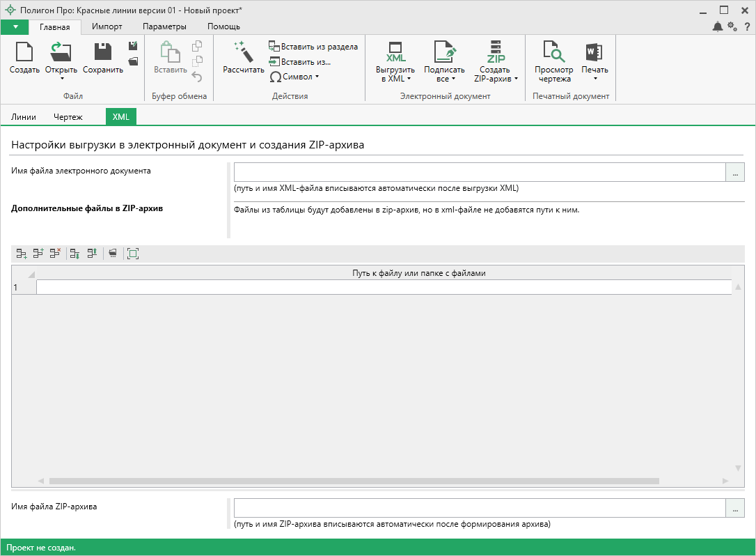Switch to the Параметры ribbon tab
Image resolution: width=756 pixels, height=556 pixels.
click(164, 26)
